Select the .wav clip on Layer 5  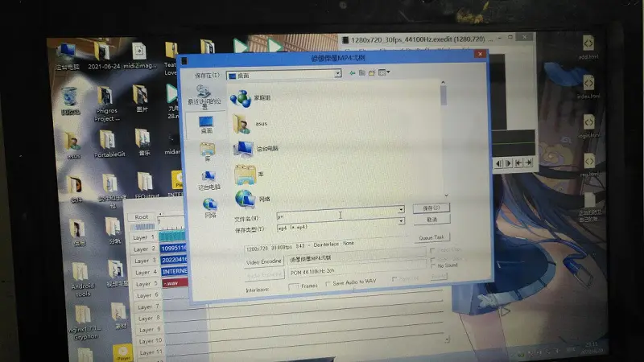point(175,282)
